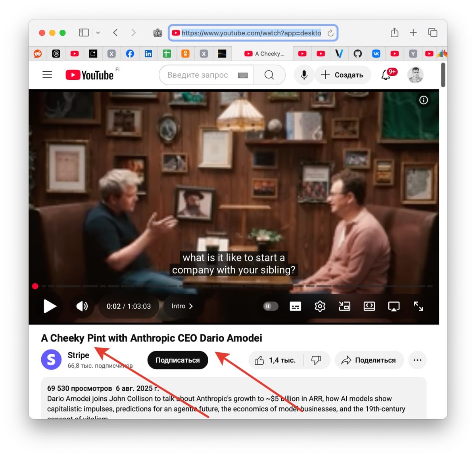Screen dimensions: 476x457
Task: Open the account avatar menu
Action: [415, 75]
